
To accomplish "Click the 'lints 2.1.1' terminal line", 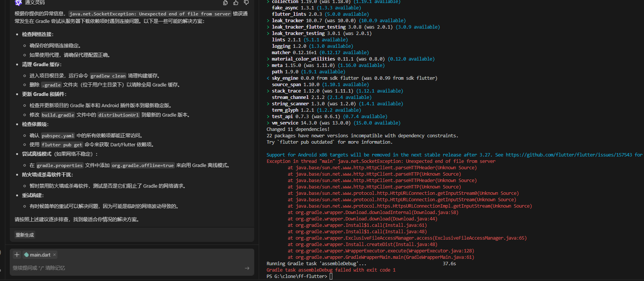I will (310, 40).
